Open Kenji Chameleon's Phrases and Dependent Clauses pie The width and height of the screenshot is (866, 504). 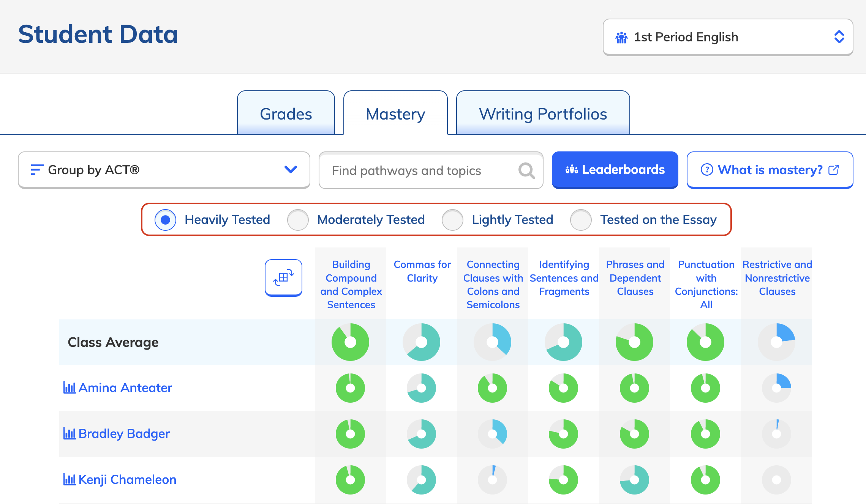634,480
